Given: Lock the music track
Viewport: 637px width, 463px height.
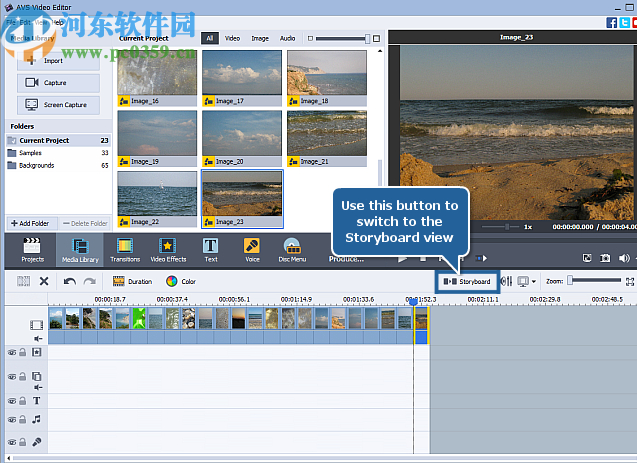Looking at the screenshot, I should (x=23, y=419).
